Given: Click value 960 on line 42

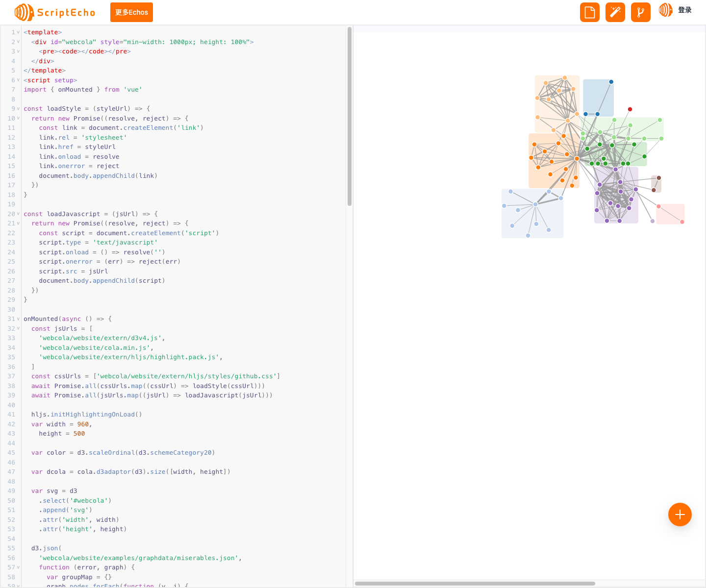Looking at the screenshot, I should (x=83, y=424).
